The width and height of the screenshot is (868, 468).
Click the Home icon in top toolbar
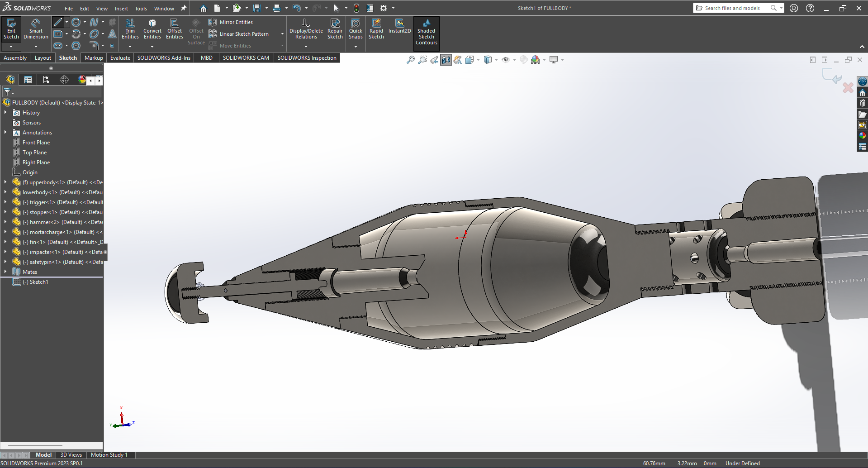pyautogui.click(x=204, y=8)
